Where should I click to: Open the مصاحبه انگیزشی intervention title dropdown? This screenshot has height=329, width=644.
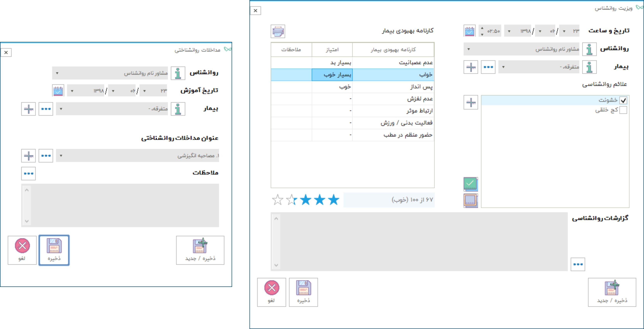point(138,156)
